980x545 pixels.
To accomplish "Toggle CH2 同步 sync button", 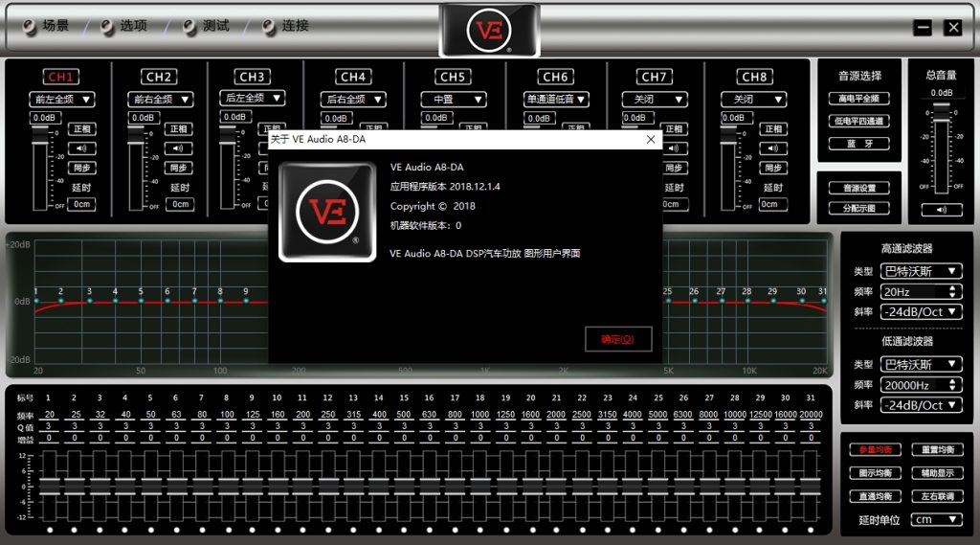I will (179, 168).
